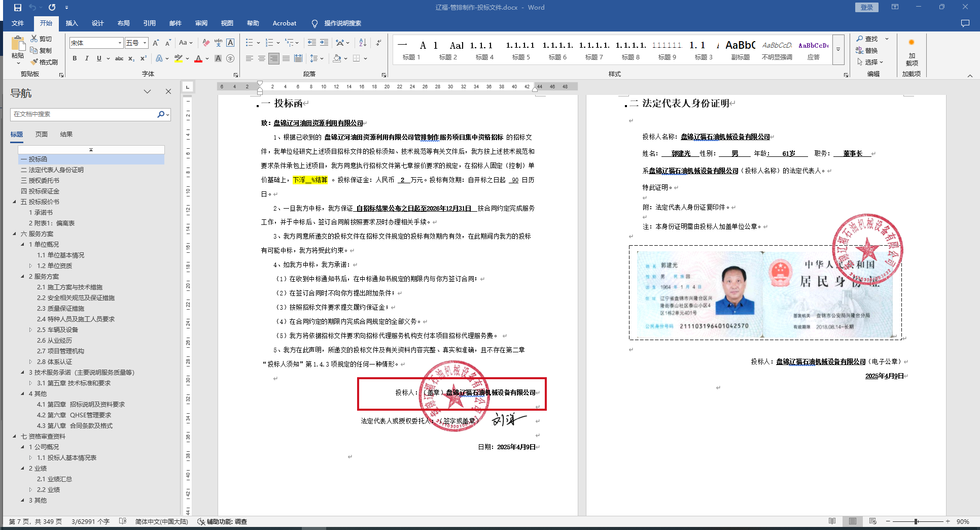Open the 选择 dropdown in editing group
The image size is (980, 530).
coord(870,62)
